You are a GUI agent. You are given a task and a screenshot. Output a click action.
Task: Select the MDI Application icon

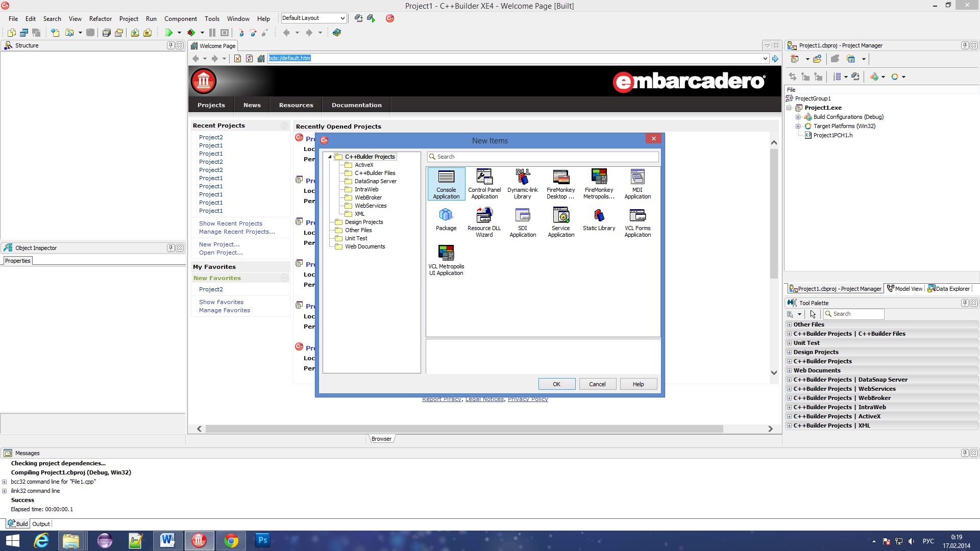pyautogui.click(x=638, y=184)
